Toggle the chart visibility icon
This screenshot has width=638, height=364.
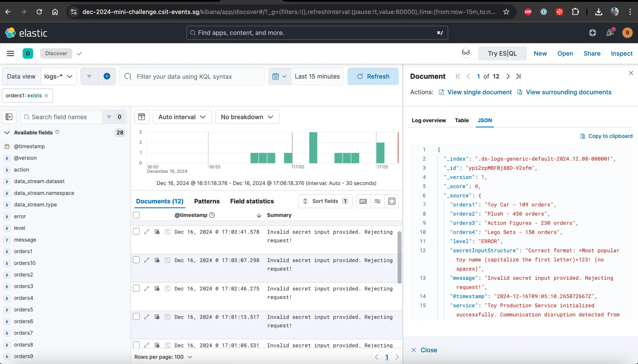tap(142, 117)
